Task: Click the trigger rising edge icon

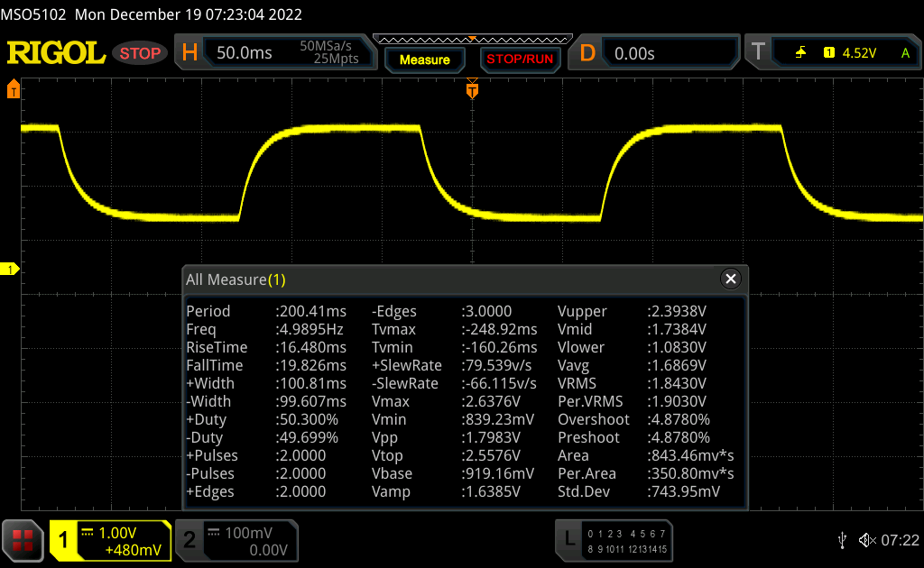Action: click(800, 53)
